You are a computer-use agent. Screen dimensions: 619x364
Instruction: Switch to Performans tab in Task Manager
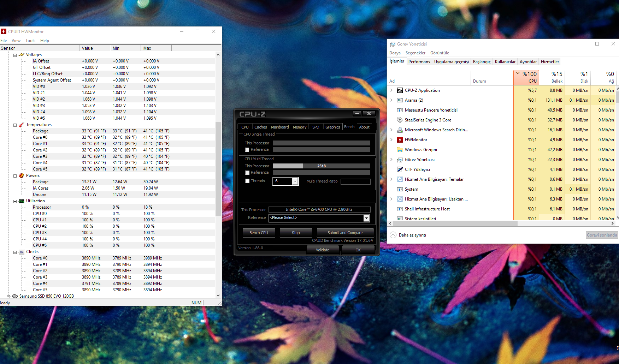(419, 62)
